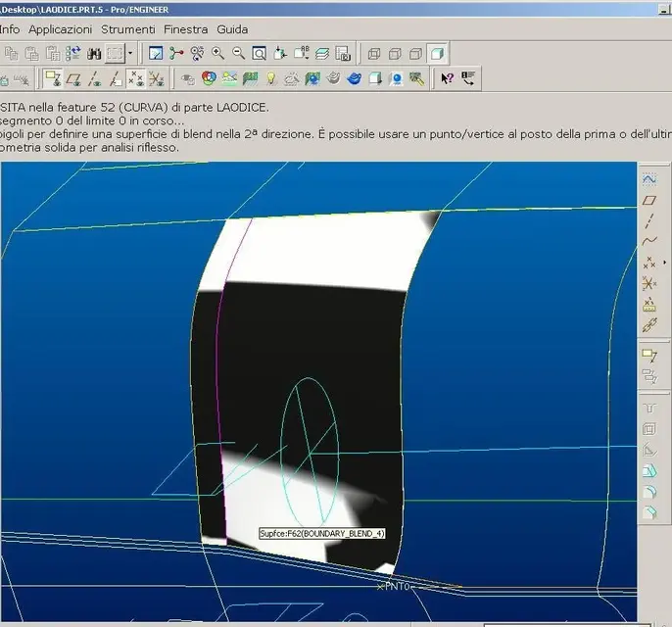
Task: Toggle datum points display
Action: coord(136,78)
